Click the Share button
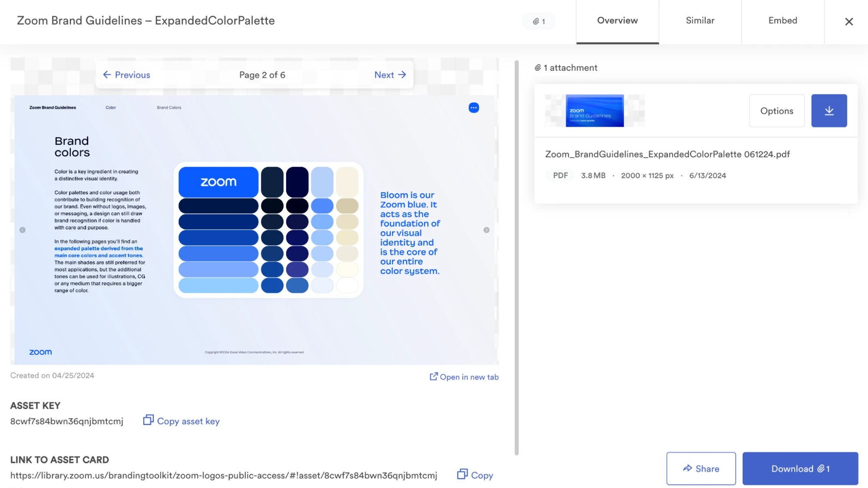Screen dimensions: 868x488 [x=700, y=468]
